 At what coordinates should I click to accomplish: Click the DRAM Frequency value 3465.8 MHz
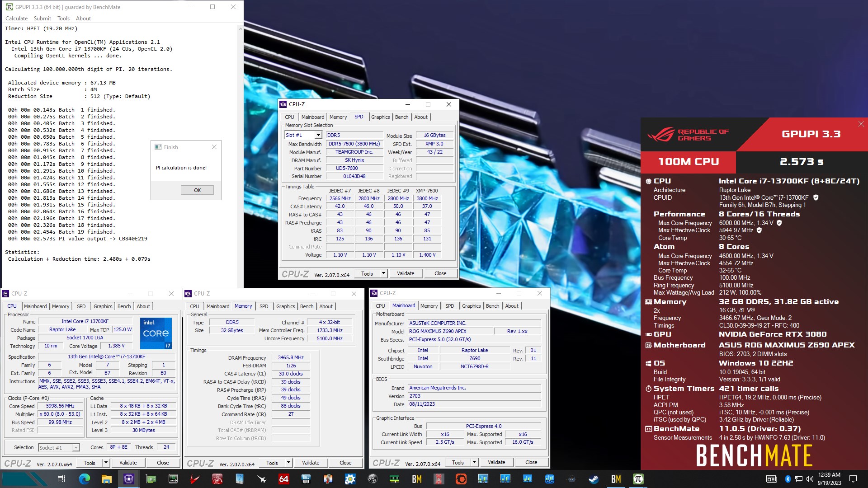click(x=291, y=357)
